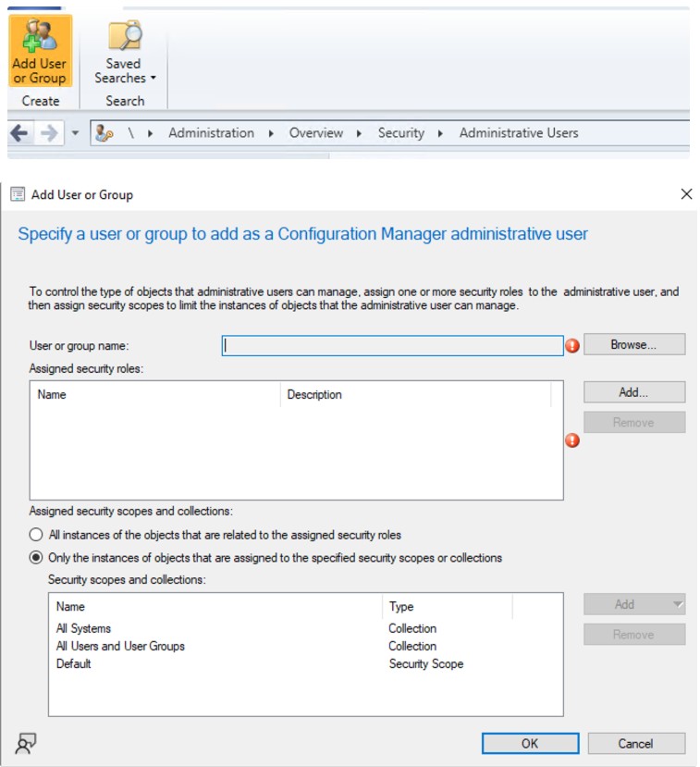Open the Saved Searches ribbon icon
The width and height of the screenshot is (700, 767).
pos(124,52)
